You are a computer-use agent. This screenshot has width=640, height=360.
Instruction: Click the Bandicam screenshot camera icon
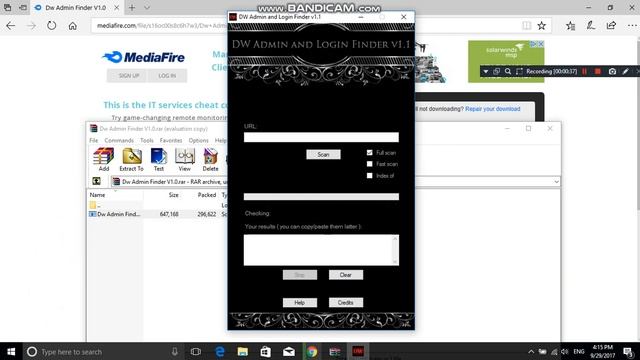pos(612,71)
